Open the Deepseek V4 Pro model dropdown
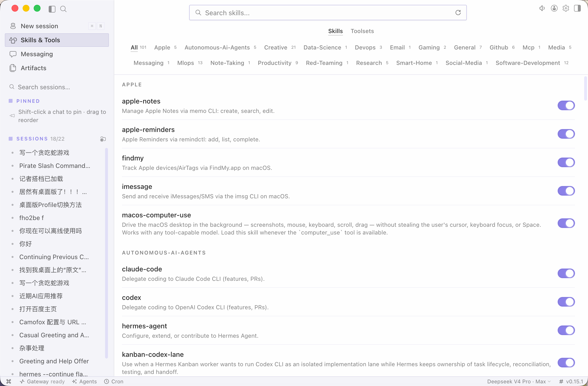Viewport: 588px width, 386px height. [x=519, y=381]
